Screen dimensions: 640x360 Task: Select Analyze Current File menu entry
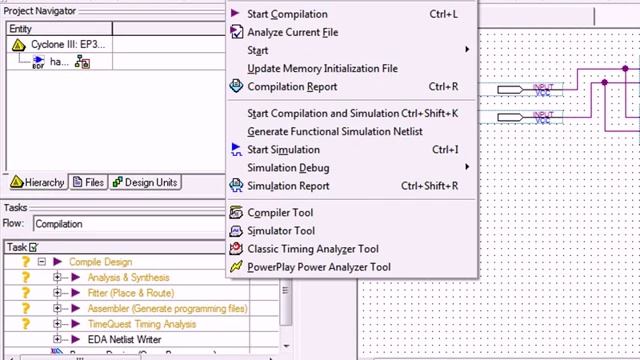(x=352, y=32)
